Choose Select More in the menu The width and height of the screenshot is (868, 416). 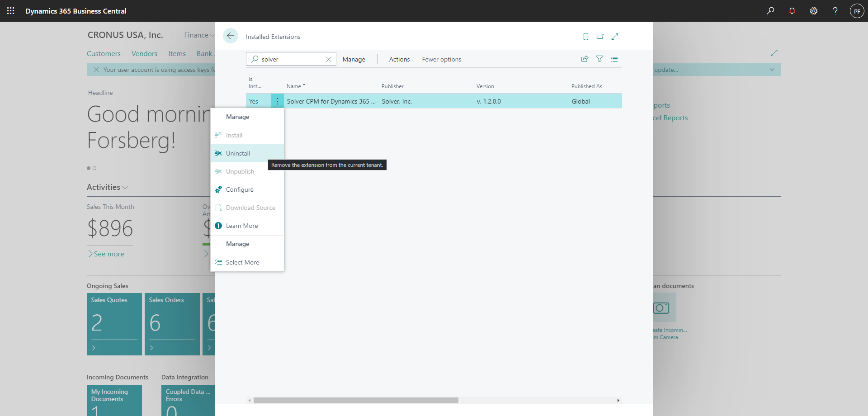tap(242, 262)
